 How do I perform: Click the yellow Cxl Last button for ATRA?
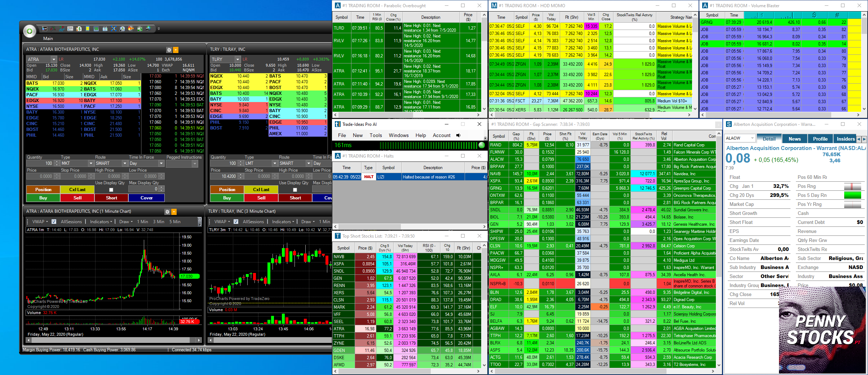click(x=77, y=190)
